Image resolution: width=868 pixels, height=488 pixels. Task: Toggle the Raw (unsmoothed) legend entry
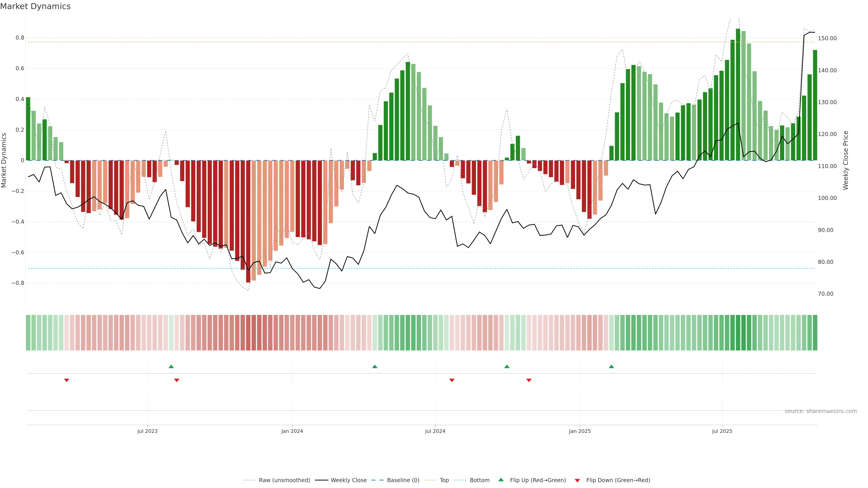(284, 480)
